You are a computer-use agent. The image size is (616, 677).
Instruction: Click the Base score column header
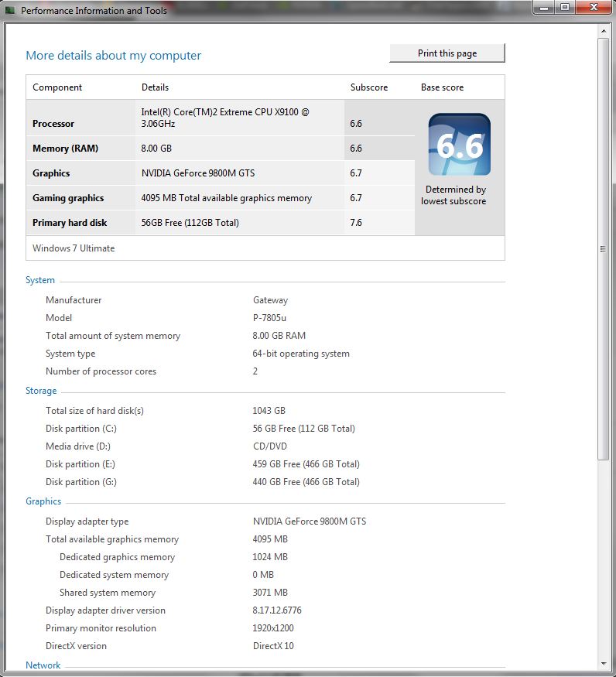click(x=442, y=87)
